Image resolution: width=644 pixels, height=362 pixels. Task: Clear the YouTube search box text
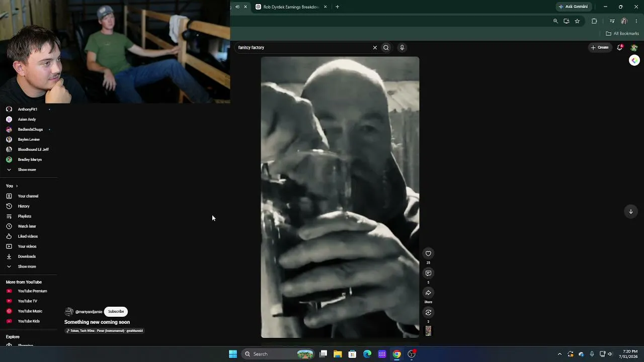coord(375,47)
